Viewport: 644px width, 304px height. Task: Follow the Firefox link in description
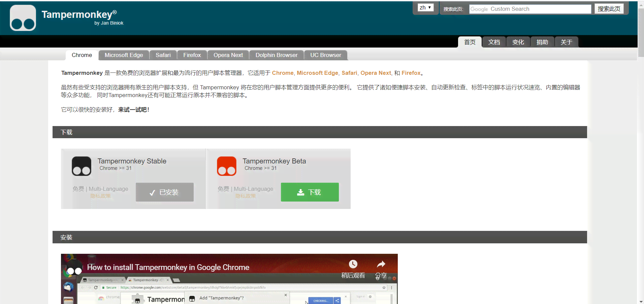[411, 73]
